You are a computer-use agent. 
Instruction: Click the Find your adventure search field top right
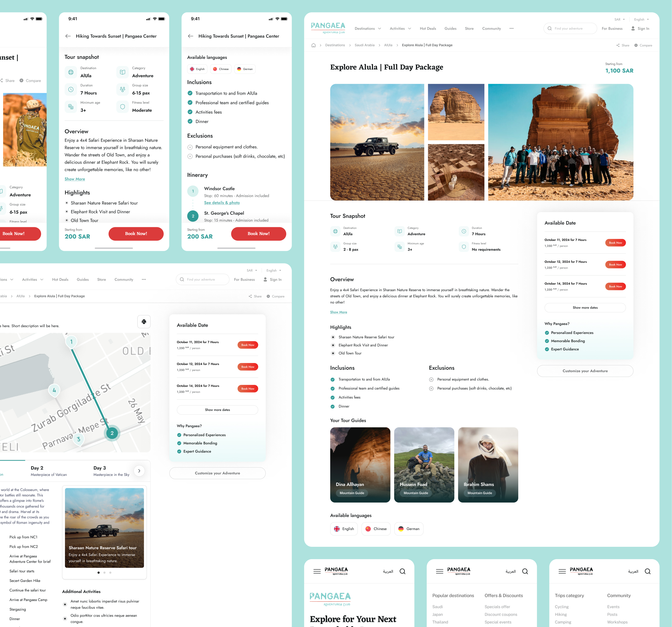[570, 29]
